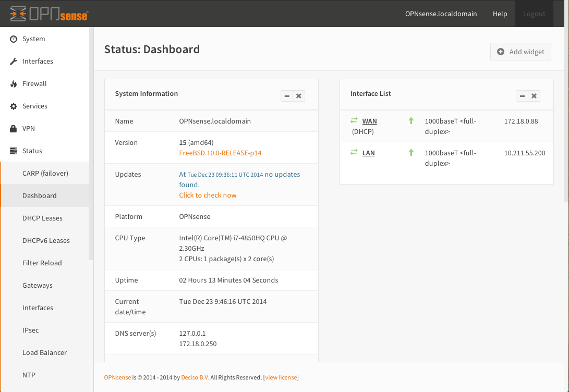Open DHCP Leases page
The width and height of the screenshot is (569, 392).
pos(45,218)
